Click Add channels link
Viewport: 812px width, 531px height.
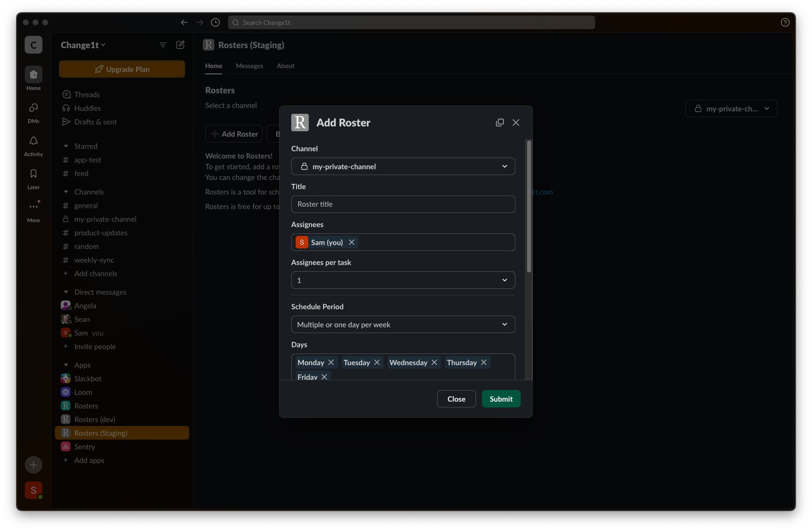click(95, 273)
